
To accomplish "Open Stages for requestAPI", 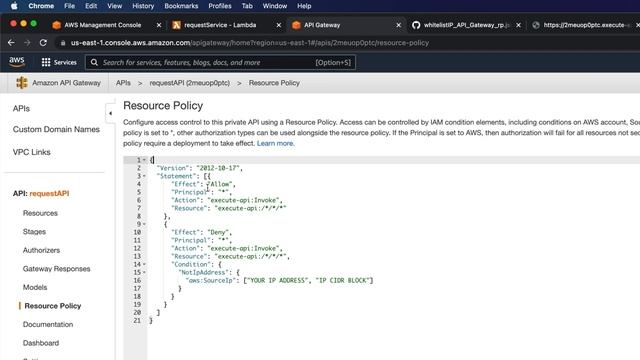I will pos(34,232).
